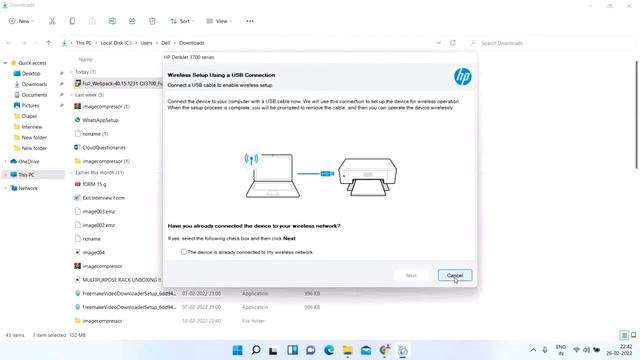This screenshot has width=640, height=360.
Task: Select the Full_Webpack installer file
Action: (x=118, y=83)
